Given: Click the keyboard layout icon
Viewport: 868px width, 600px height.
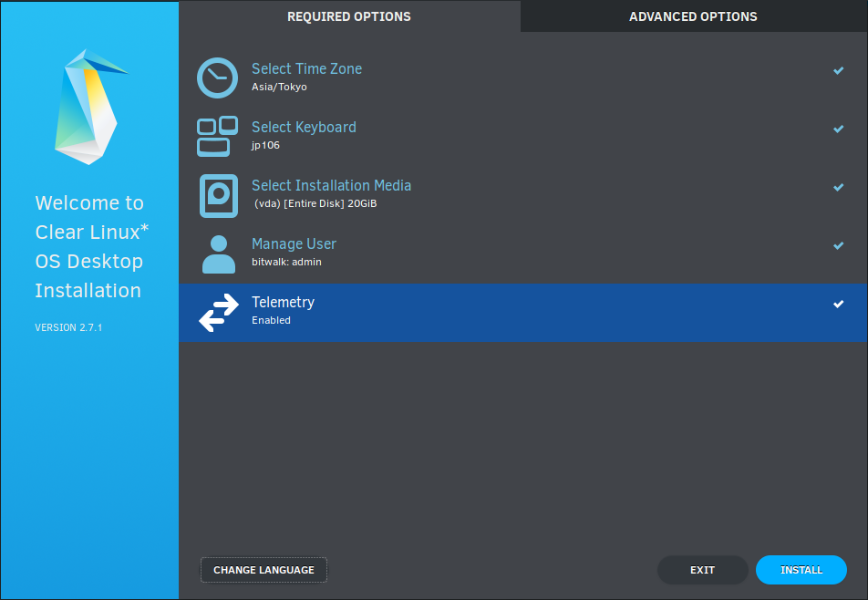Looking at the screenshot, I should click(x=218, y=136).
